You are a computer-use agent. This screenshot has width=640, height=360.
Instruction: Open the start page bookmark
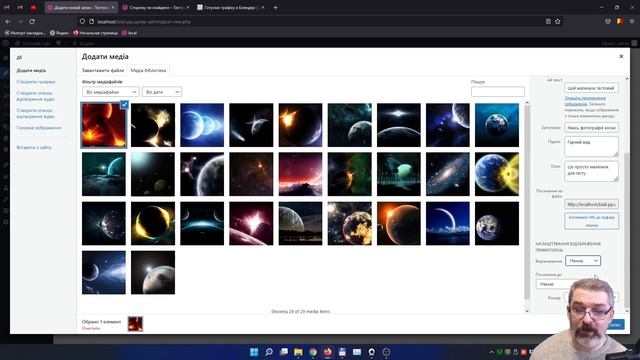[96, 33]
